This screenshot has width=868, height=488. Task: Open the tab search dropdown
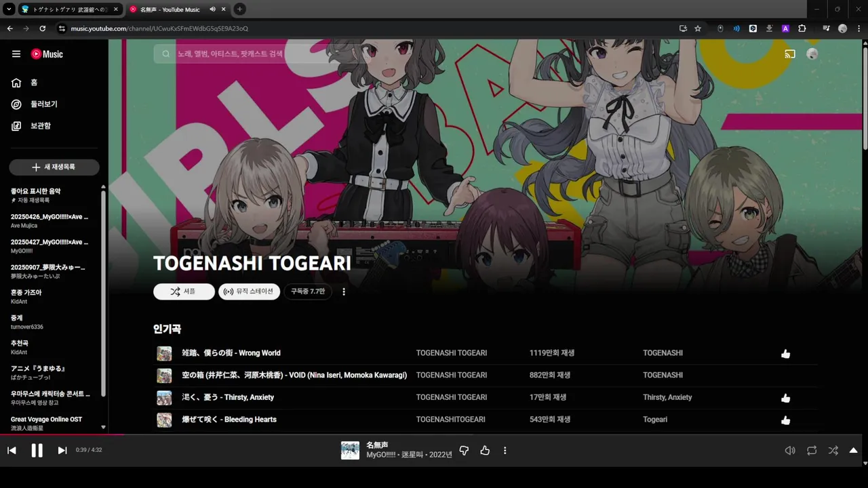pyautogui.click(x=9, y=9)
